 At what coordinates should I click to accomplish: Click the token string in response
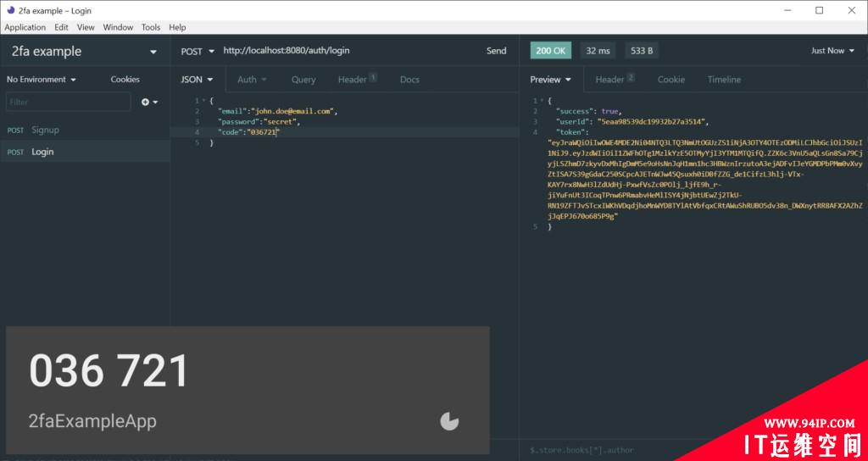(x=704, y=180)
